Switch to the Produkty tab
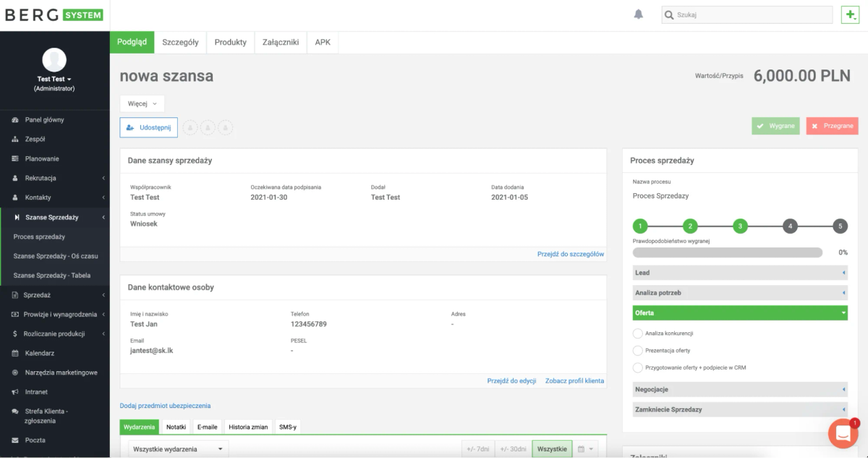 click(x=230, y=42)
